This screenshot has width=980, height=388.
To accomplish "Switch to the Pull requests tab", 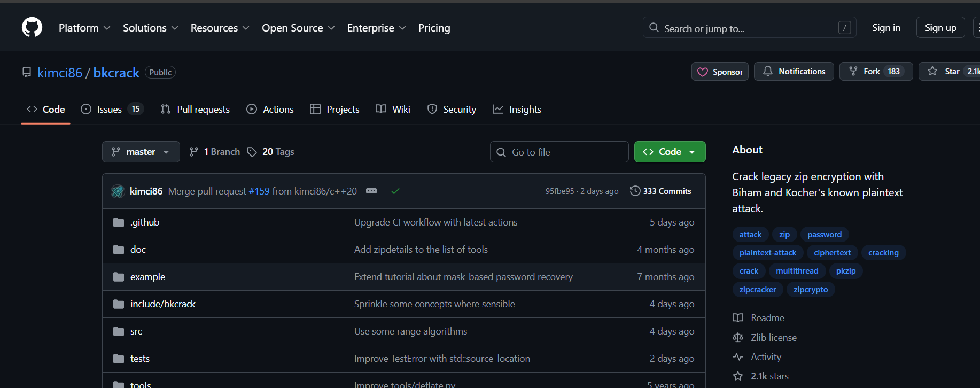I will pos(195,109).
